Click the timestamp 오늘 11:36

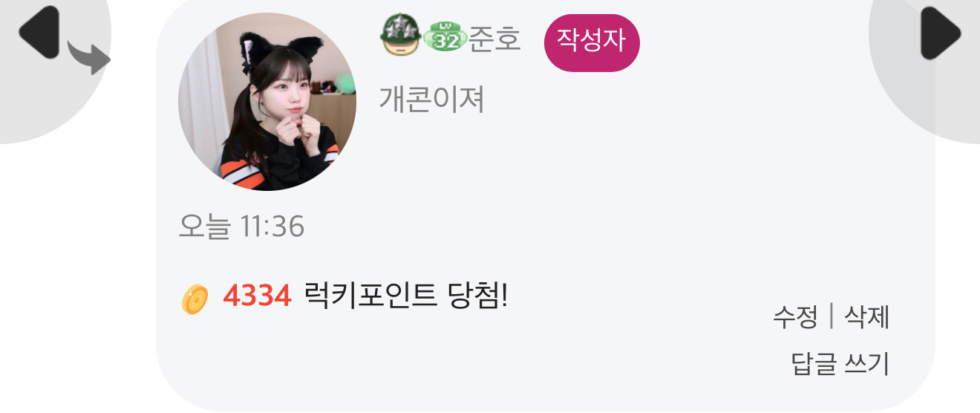pyautogui.click(x=242, y=226)
